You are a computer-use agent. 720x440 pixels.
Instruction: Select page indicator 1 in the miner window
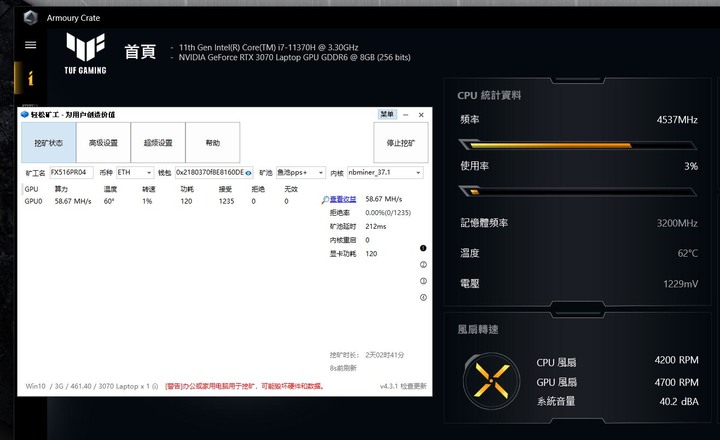pos(423,248)
